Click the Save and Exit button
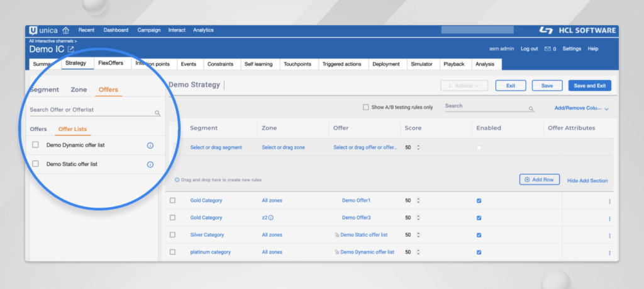The image size is (644, 289). click(589, 86)
